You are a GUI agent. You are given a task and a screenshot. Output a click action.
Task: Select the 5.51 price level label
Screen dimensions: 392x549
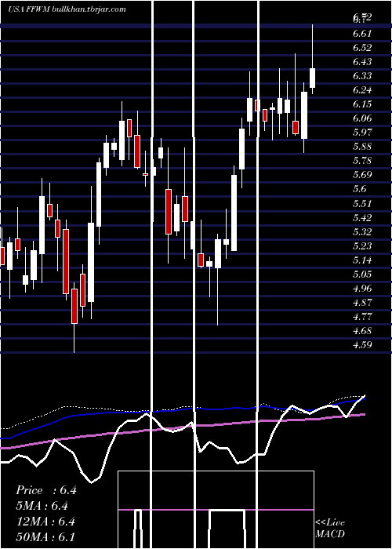coord(362,204)
